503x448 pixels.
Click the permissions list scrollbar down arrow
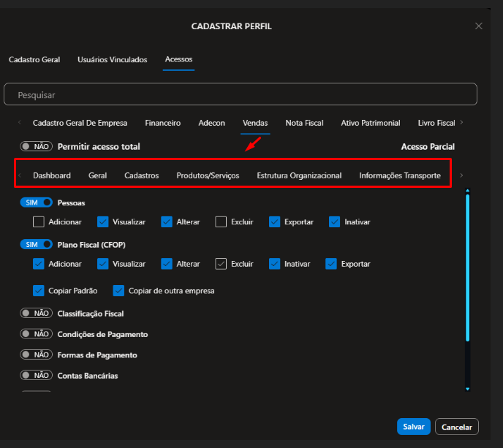[x=467, y=389]
